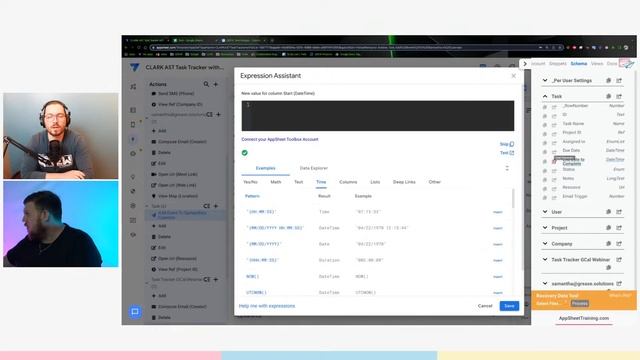The image size is (640, 360).
Task: Open the Help me with expressions link
Action: coord(267,306)
